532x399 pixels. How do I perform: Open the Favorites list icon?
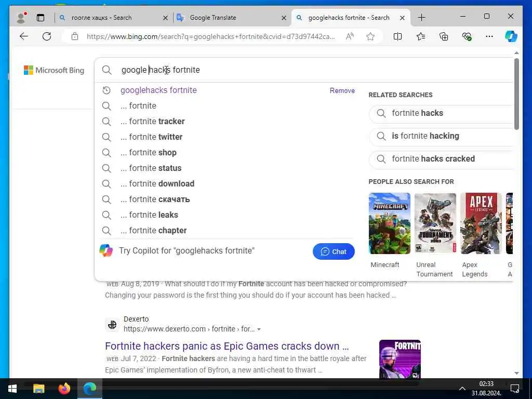(x=421, y=36)
